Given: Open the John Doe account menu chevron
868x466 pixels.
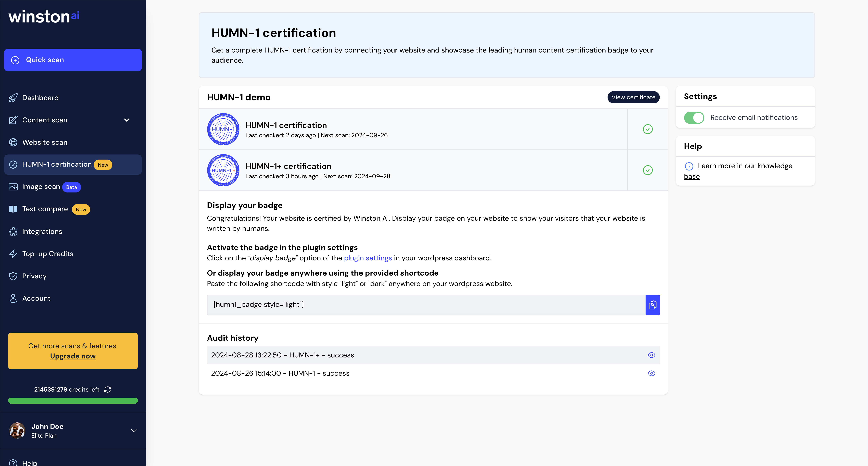Looking at the screenshot, I should (x=134, y=431).
